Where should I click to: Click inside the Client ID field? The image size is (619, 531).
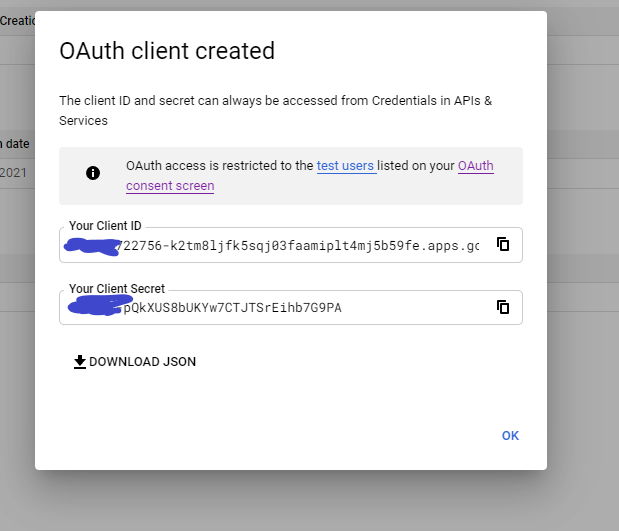(x=300, y=245)
